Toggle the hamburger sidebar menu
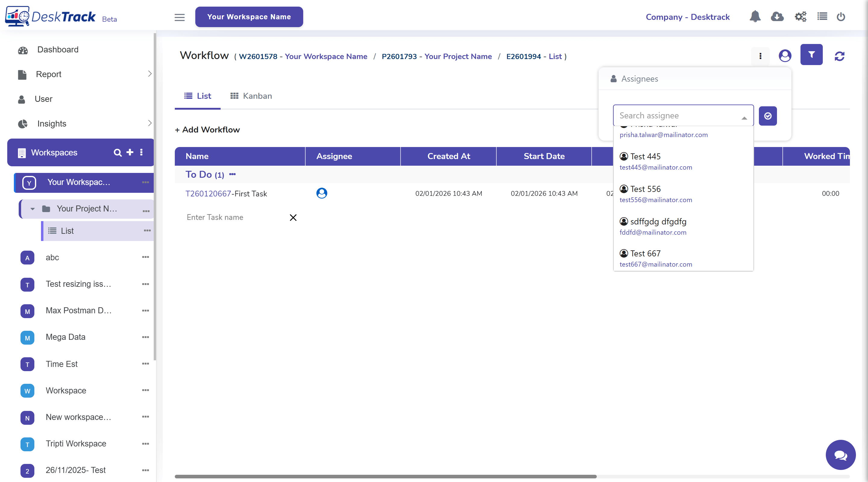The width and height of the screenshot is (868, 482). [179, 17]
